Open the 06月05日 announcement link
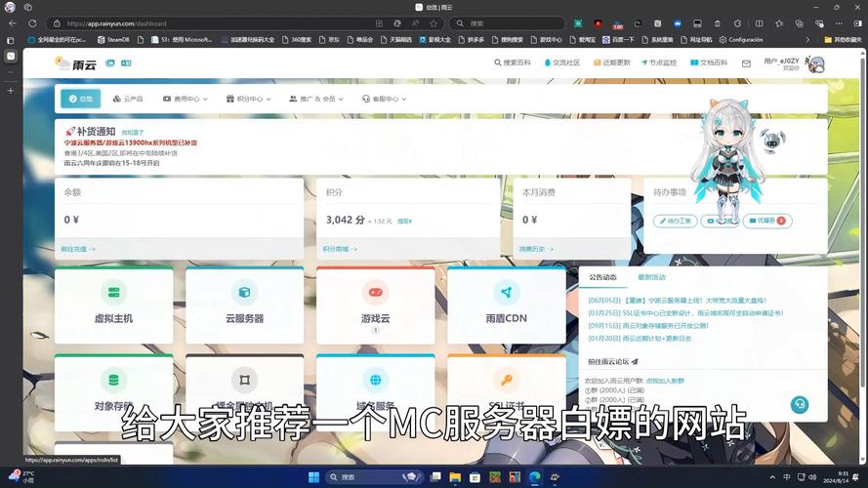Image resolution: width=868 pixels, height=488 pixels. tap(677, 301)
